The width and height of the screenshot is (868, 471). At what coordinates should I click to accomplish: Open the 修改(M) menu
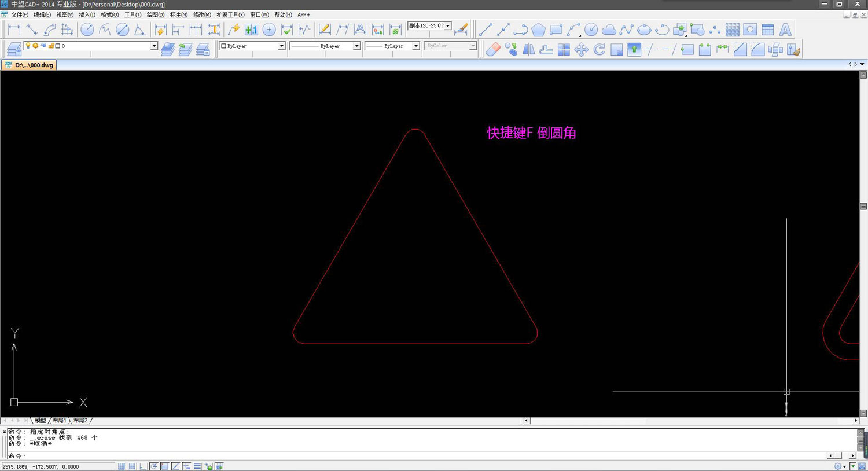tap(202, 15)
